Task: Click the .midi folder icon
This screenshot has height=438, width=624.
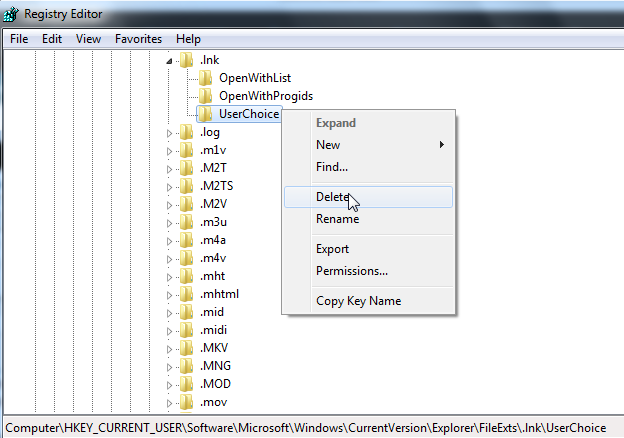Action: [186, 330]
